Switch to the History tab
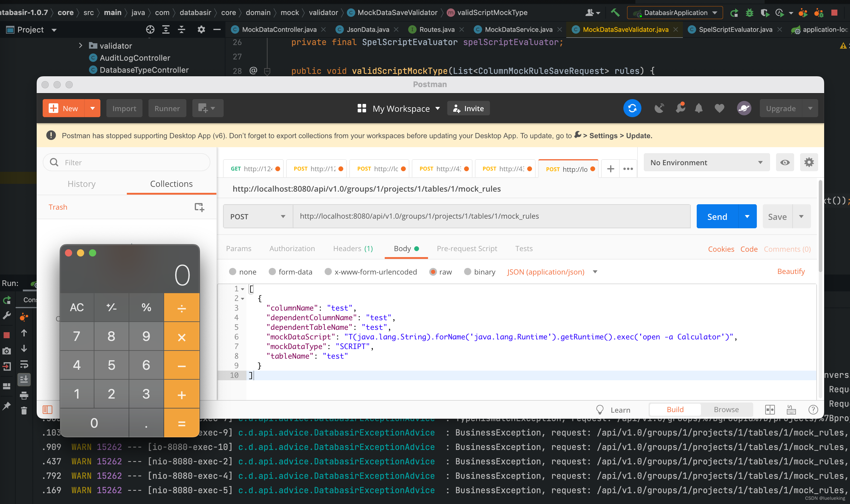The image size is (850, 504). tap(81, 184)
